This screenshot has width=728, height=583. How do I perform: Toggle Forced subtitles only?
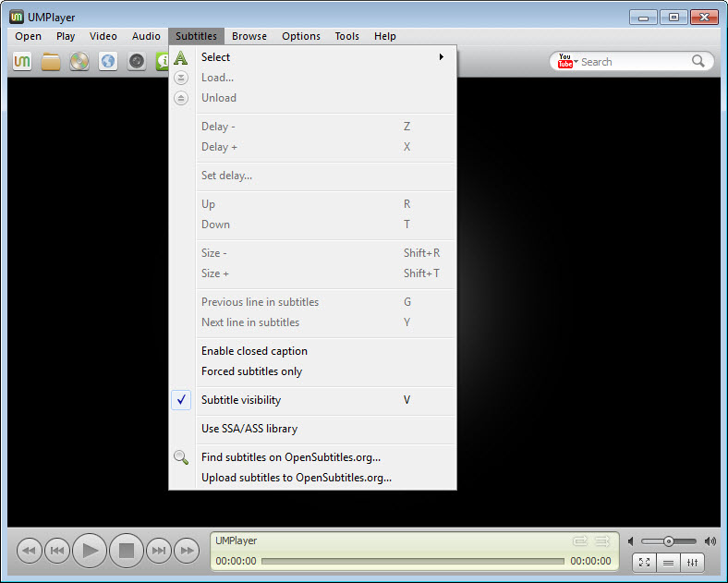(312, 371)
